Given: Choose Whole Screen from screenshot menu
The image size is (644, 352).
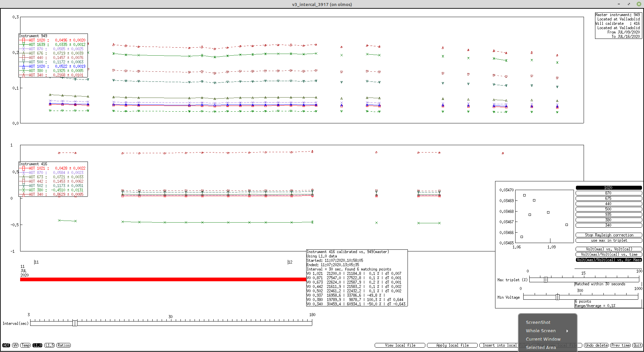Looking at the screenshot, I should point(541,331).
